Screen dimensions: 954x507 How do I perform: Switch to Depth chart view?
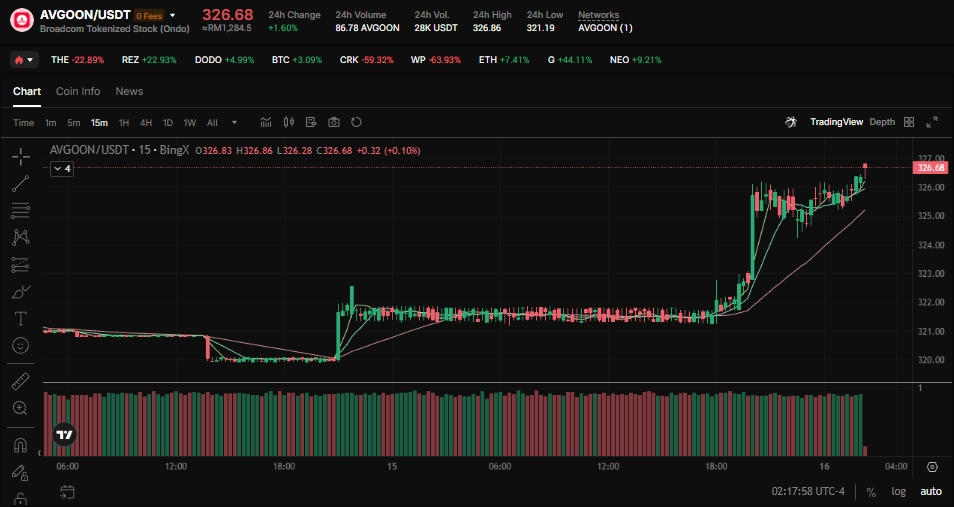click(x=882, y=122)
